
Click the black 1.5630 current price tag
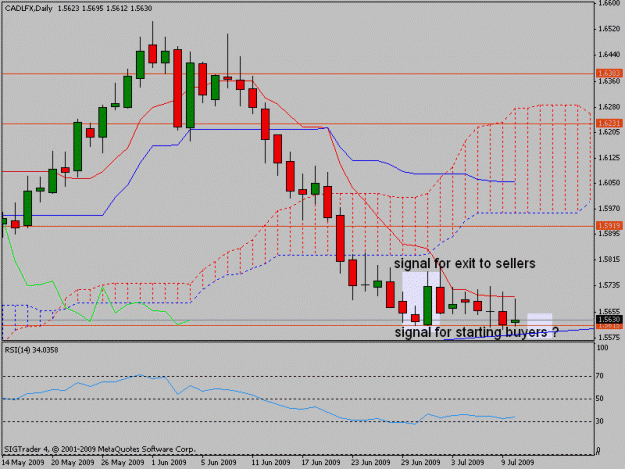pos(609,320)
